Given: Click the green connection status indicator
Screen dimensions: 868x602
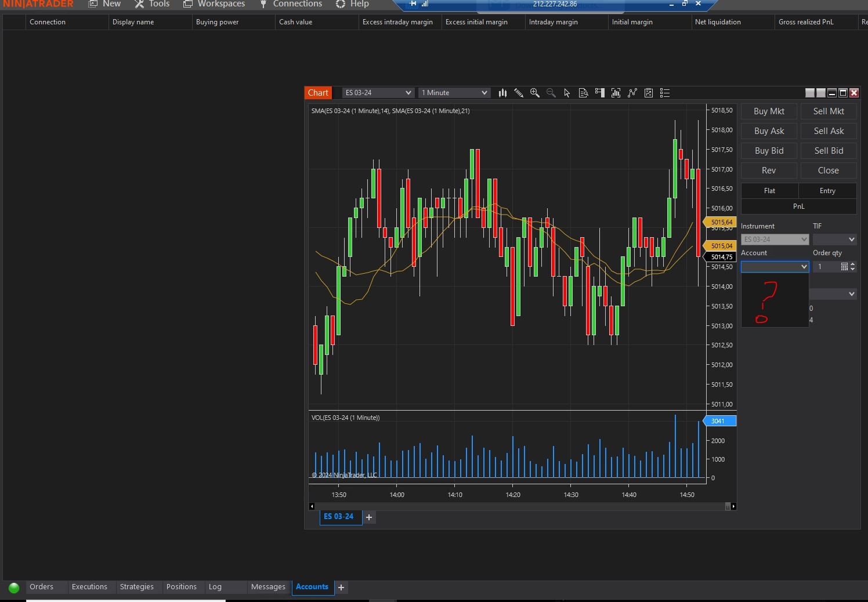Looking at the screenshot, I should [14, 588].
